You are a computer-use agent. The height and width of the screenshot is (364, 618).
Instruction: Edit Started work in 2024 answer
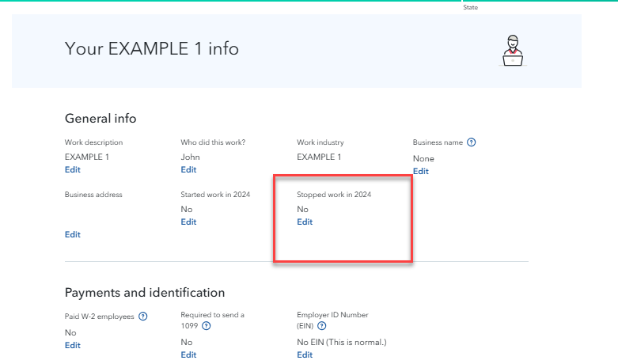coord(188,222)
